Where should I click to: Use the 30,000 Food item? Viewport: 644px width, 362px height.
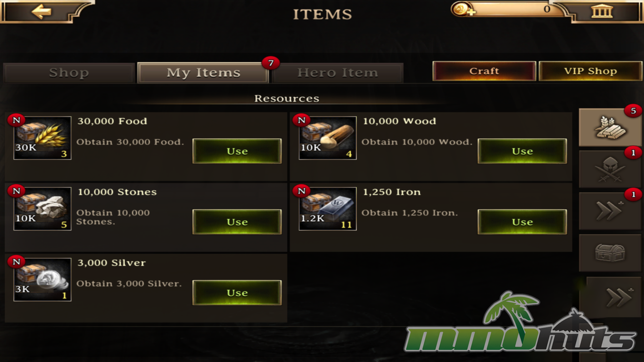[237, 151]
